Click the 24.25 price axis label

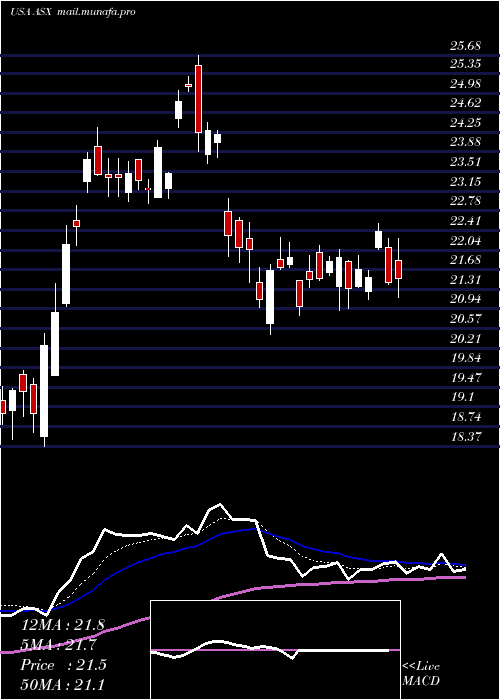[465, 123]
